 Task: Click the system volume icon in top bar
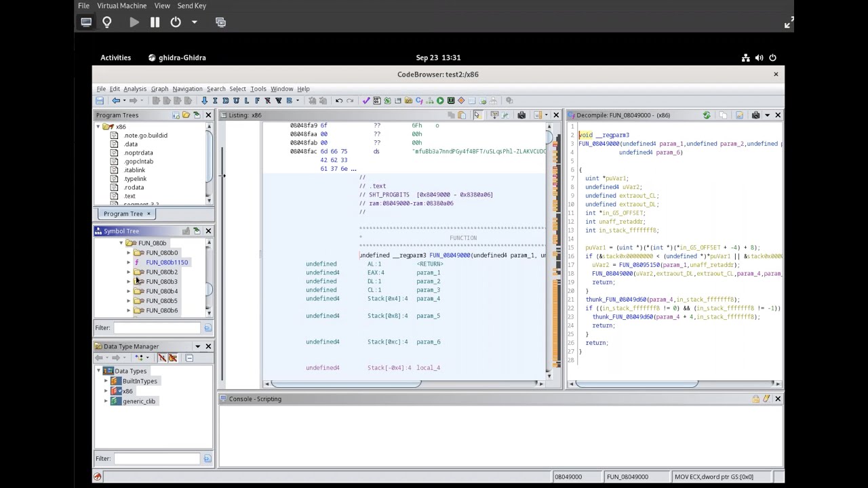coord(759,58)
